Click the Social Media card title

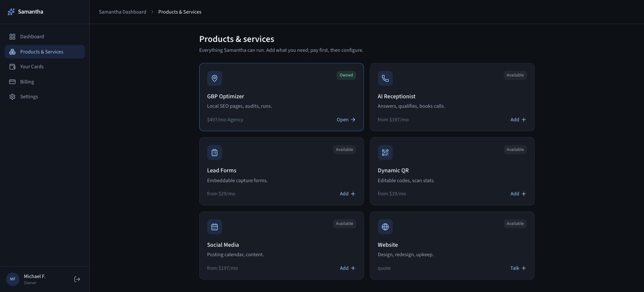click(x=223, y=245)
